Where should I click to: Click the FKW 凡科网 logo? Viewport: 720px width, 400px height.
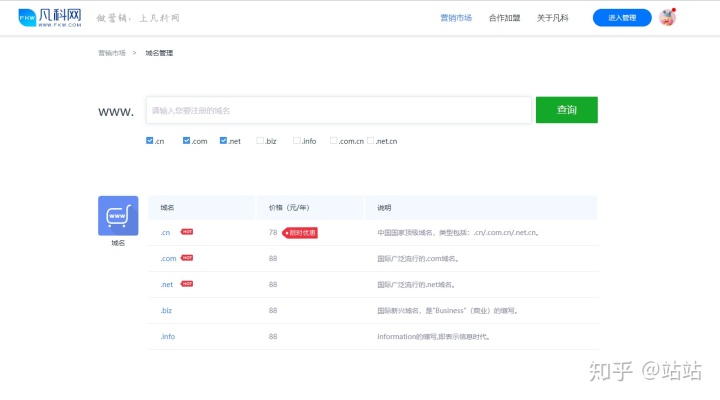[x=61, y=18]
